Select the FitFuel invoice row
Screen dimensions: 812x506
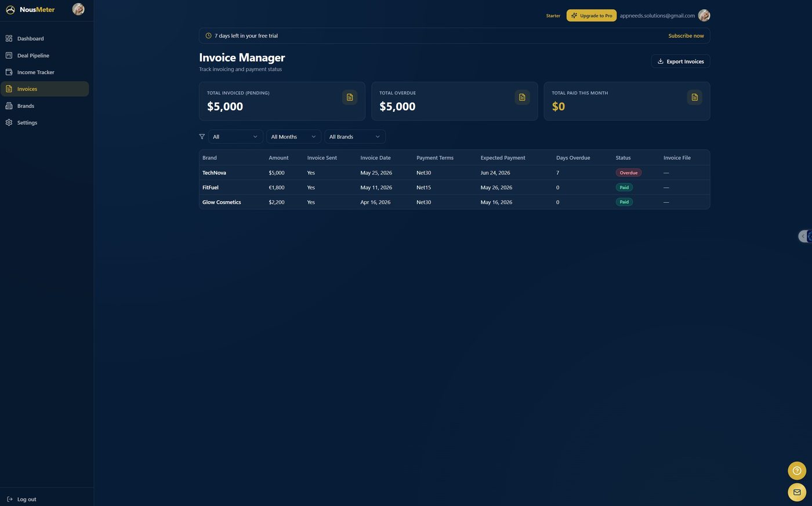pos(454,187)
